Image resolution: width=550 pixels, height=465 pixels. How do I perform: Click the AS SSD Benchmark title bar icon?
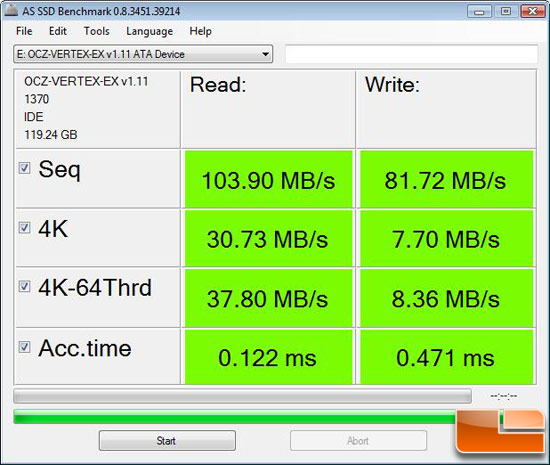point(11,10)
